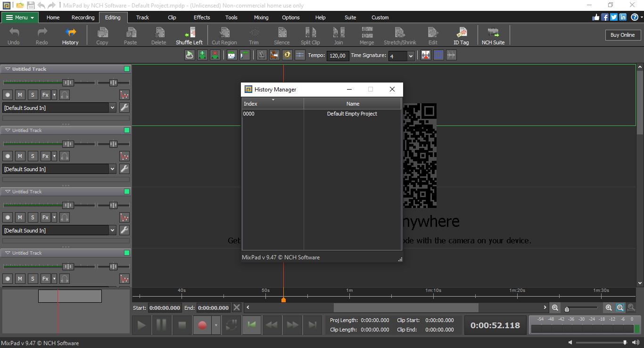This screenshot has width=644, height=348.
Task: Go to the Effects tab
Action: click(202, 17)
